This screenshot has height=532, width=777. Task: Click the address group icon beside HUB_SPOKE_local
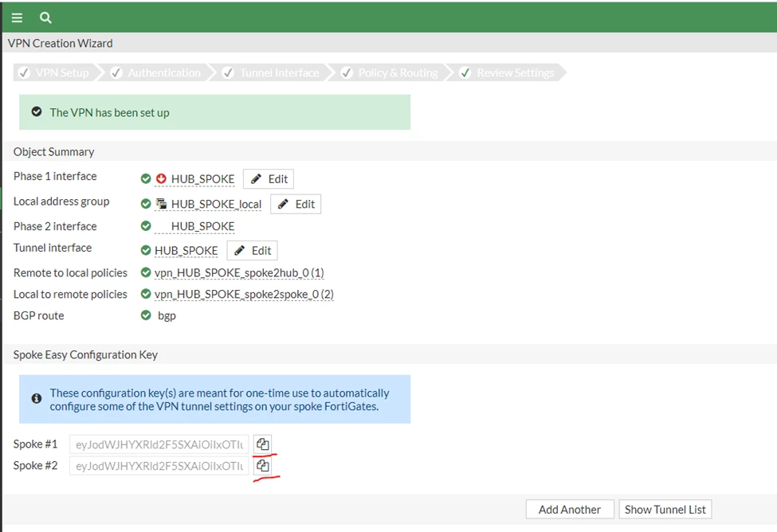(161, 204)
